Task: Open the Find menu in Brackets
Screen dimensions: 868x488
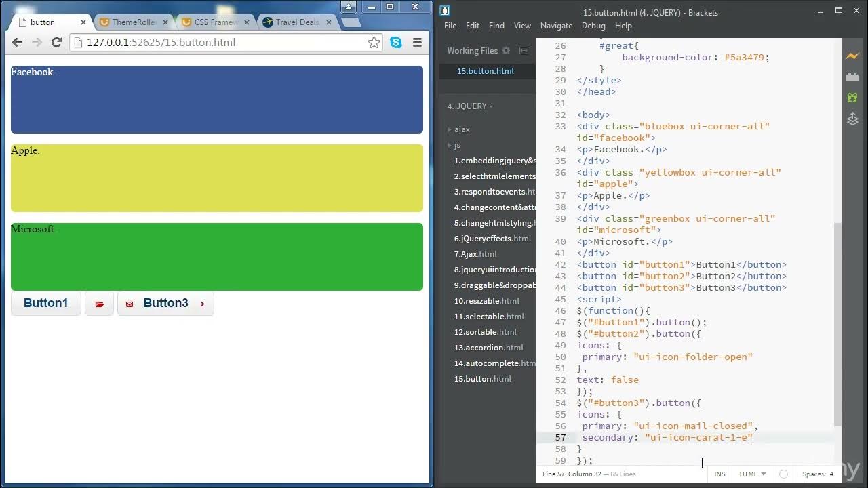Action: click(496, 26)
